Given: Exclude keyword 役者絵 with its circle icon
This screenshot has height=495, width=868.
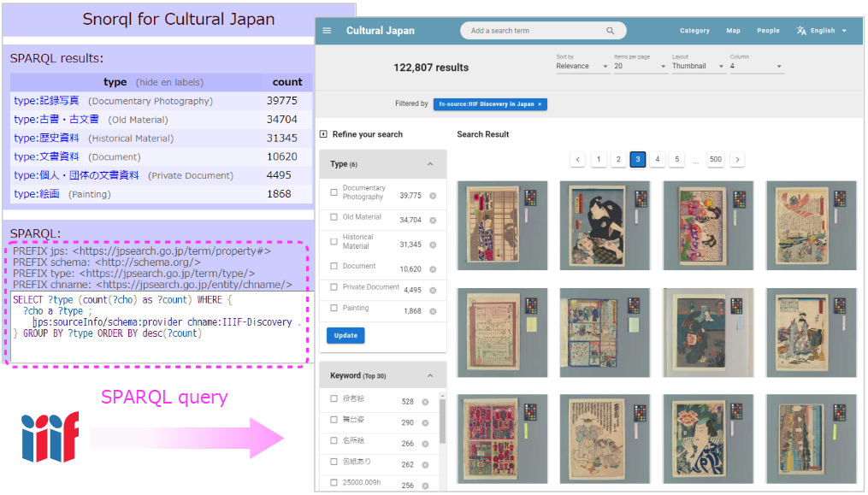Looking at the screenshot, I should [x=425, y=402].
